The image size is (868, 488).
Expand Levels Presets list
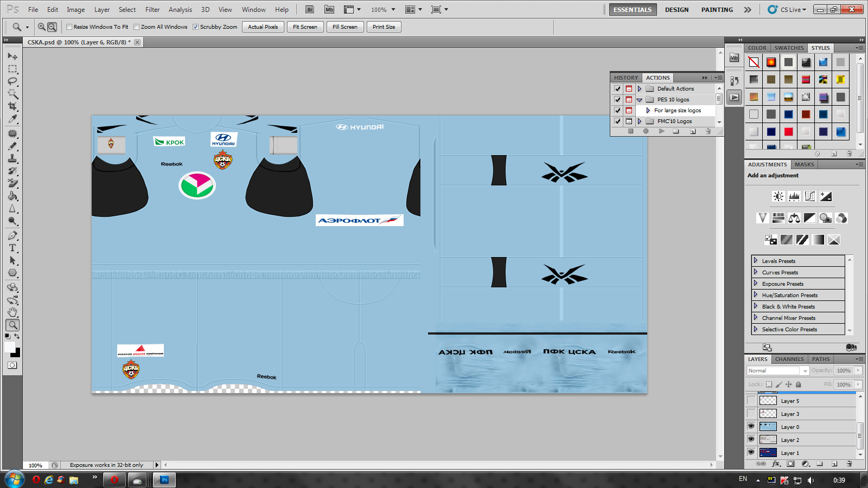tap(756, 261)
